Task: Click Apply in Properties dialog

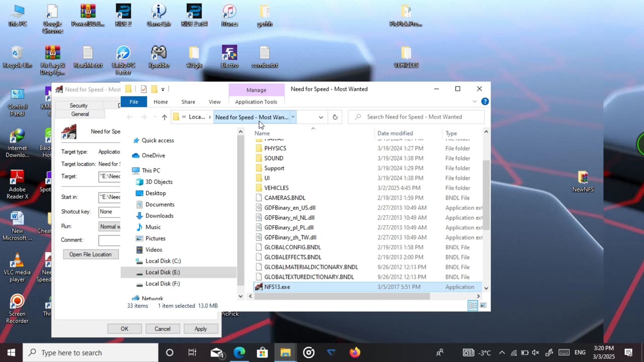Action: tap(200, 329)
